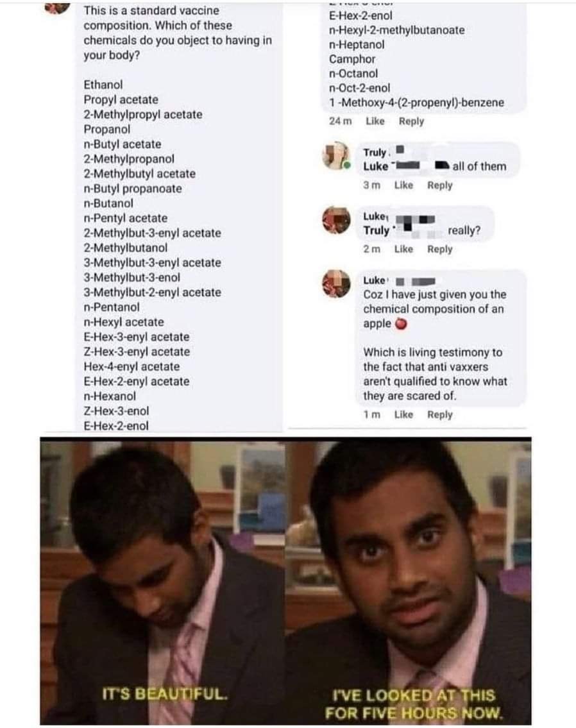Open Luke's avatar beside the 'really?' comment
Screen dimensions: 576x728
pyautogui.click(x=336, y=220)
